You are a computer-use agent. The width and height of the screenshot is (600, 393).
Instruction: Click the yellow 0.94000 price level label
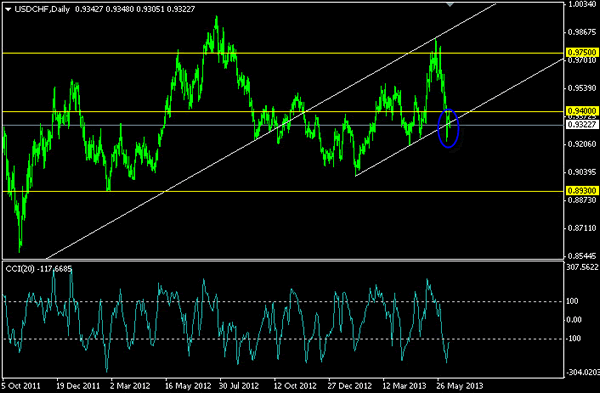coord(582,111)
